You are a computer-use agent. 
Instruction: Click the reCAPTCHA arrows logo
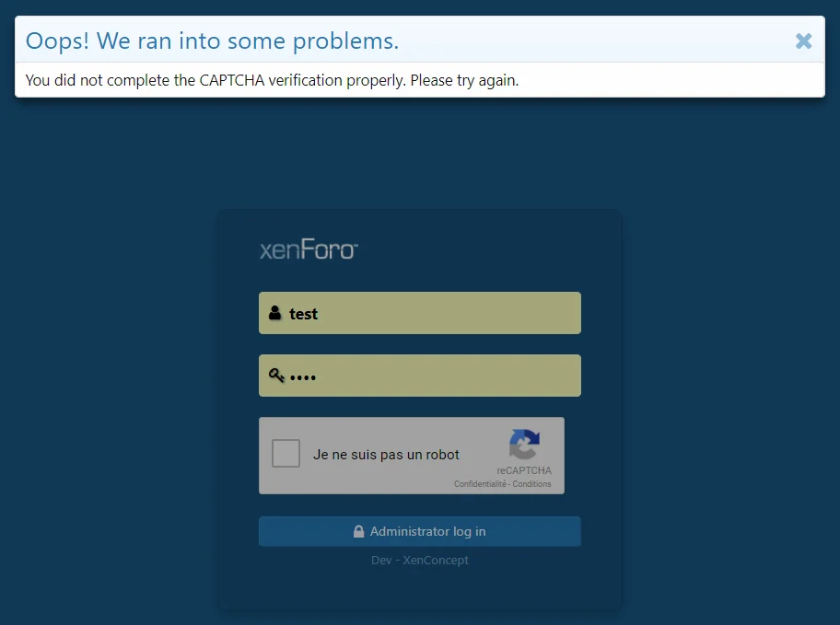pyautogui.click(x=524, y=445)
